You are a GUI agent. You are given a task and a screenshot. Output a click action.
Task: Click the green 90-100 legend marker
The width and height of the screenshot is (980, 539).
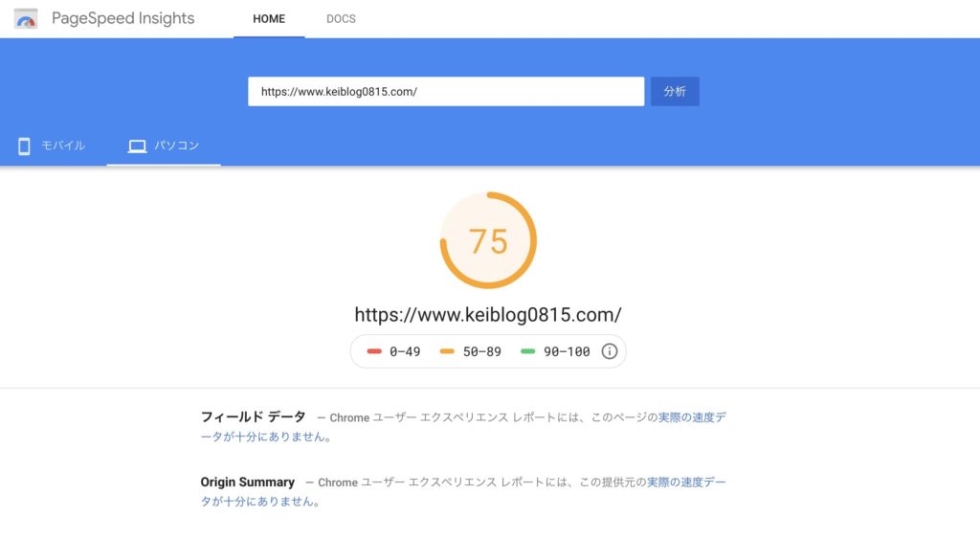(x=527, y=351)
